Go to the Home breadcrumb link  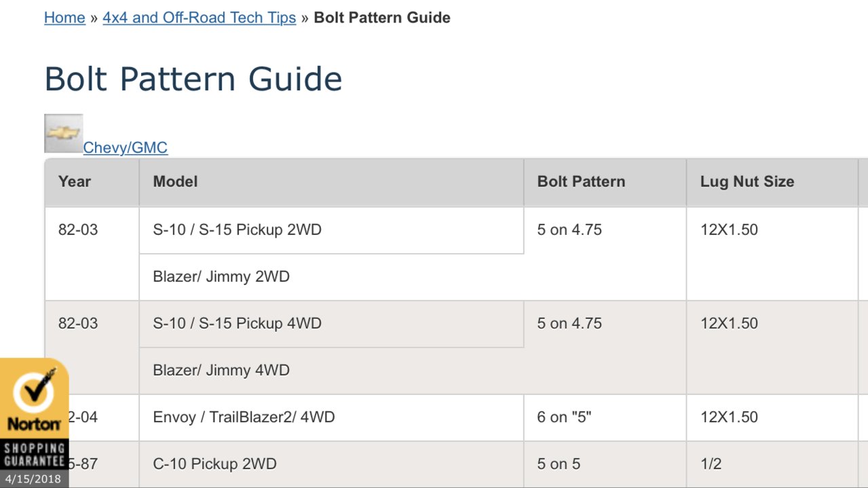[x=64, y=18]
